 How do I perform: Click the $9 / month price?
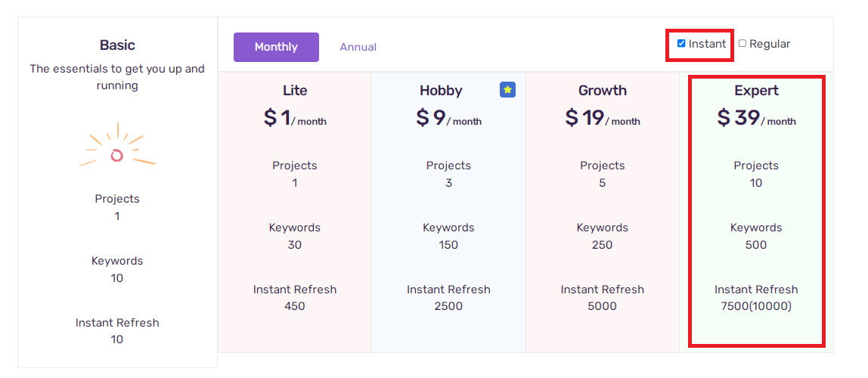(x=448, y=117)
